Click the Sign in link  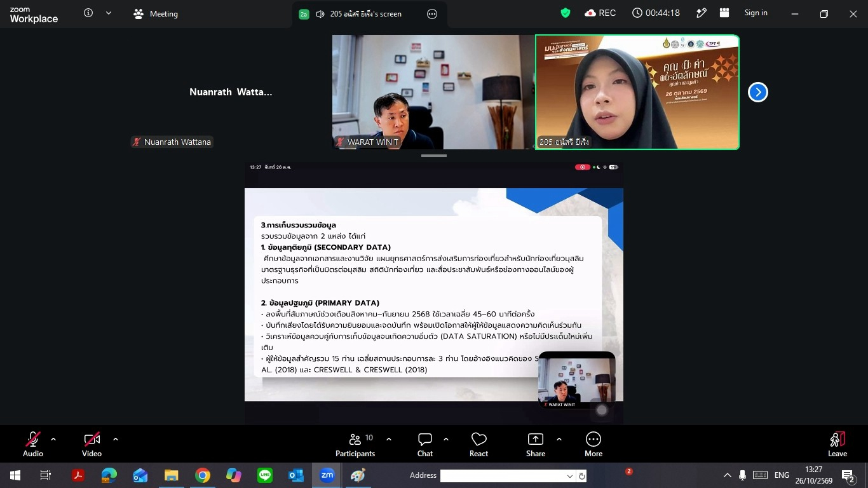click(756, 13)
